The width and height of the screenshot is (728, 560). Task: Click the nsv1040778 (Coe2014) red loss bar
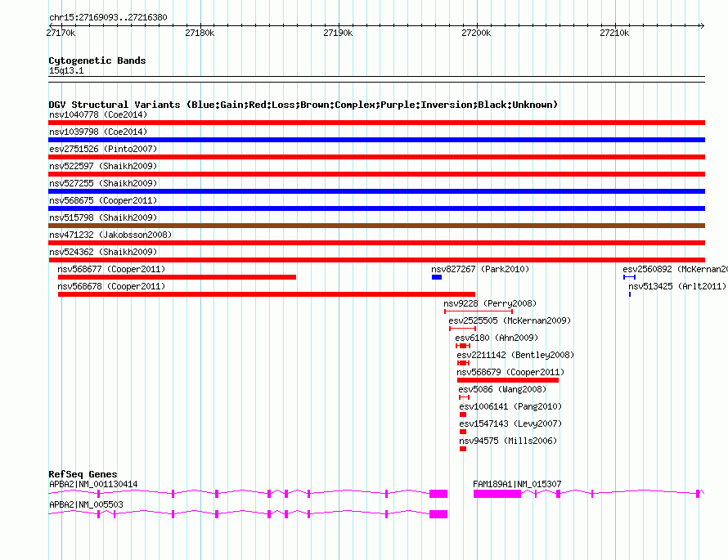376,123
